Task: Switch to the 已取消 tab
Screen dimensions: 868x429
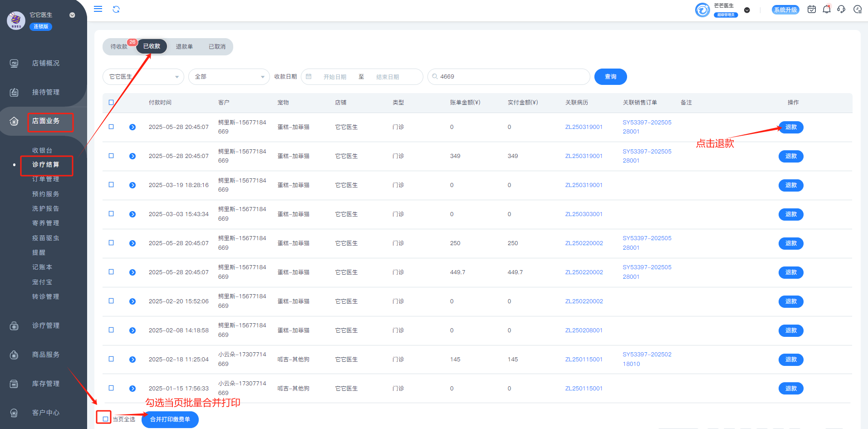Action: pyautogui.click(x=217, y=47)
